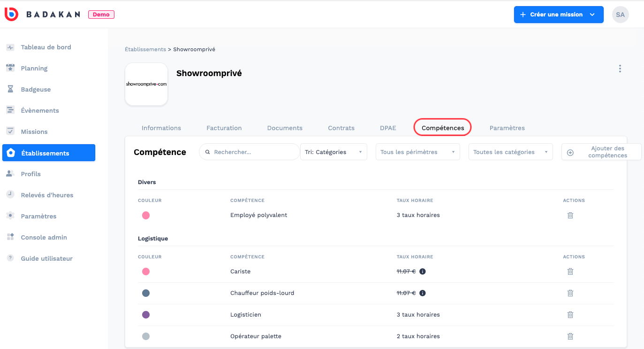Click the Planning calendar icon in the sidebar
644x349 pixels.
pyautogui.click(x=10, y=68)
